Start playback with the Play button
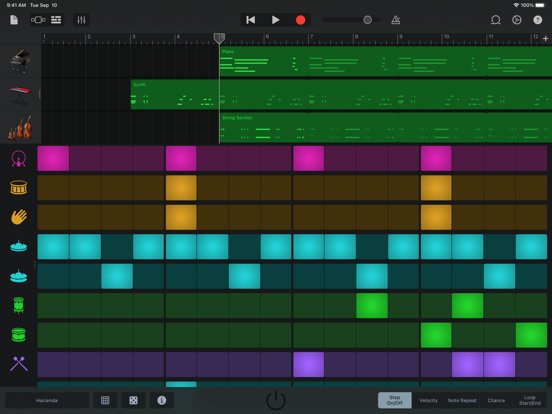This screenshot has width=552, height=414. click(275, 20)
